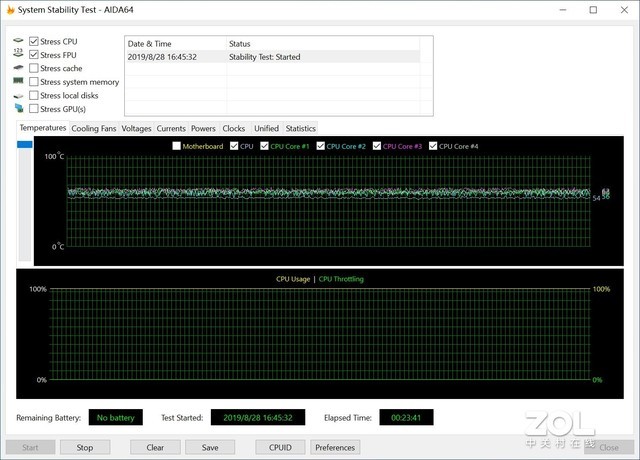Enable the Stress system memory checkbox
The height and width of the screenshot is (460, 640).
point(34,82)
